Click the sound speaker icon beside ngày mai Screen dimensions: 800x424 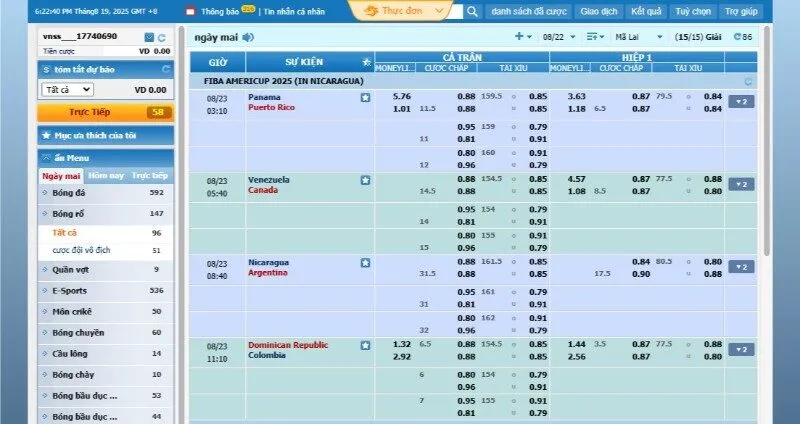click(248, 37)
